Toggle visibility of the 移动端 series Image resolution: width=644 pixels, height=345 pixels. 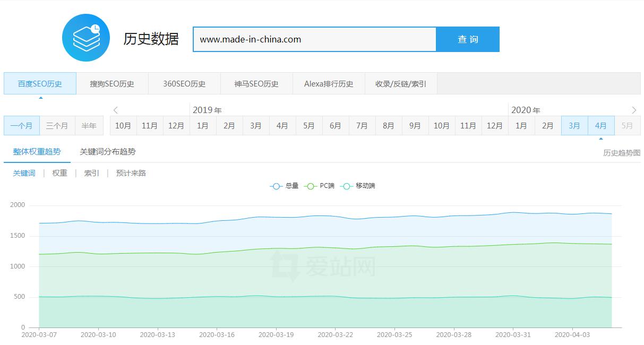[358, 186]
